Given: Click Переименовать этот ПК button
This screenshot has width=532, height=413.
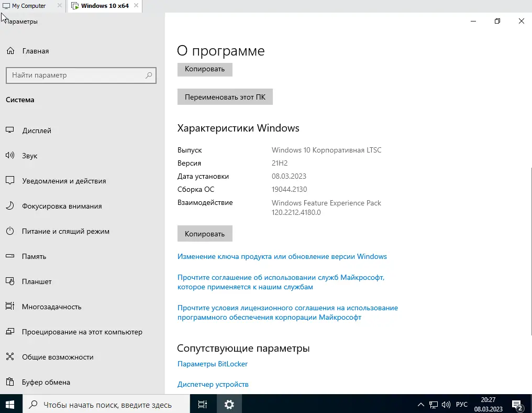Looking at the screenshot, I should 225,97.
